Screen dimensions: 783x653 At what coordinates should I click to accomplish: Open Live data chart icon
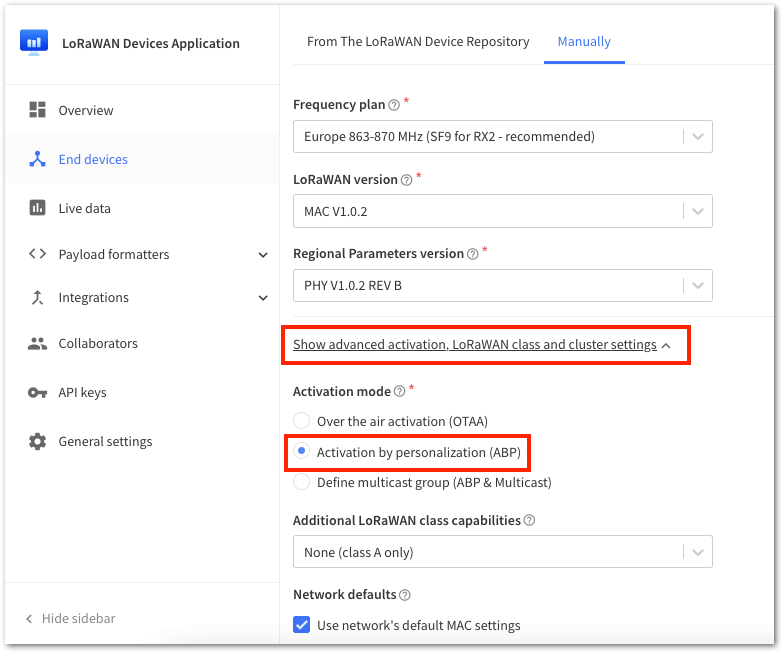click(x=37, y=208)
